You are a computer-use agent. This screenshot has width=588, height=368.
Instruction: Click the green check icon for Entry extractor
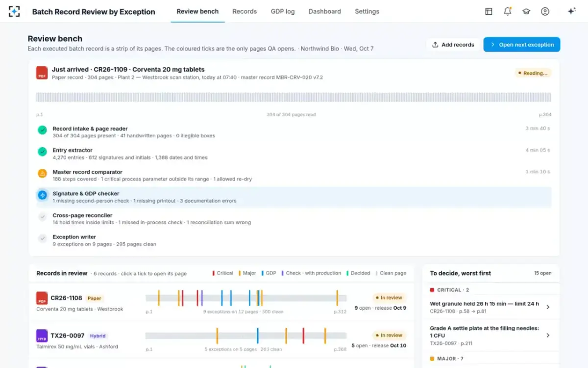point(43,152)
